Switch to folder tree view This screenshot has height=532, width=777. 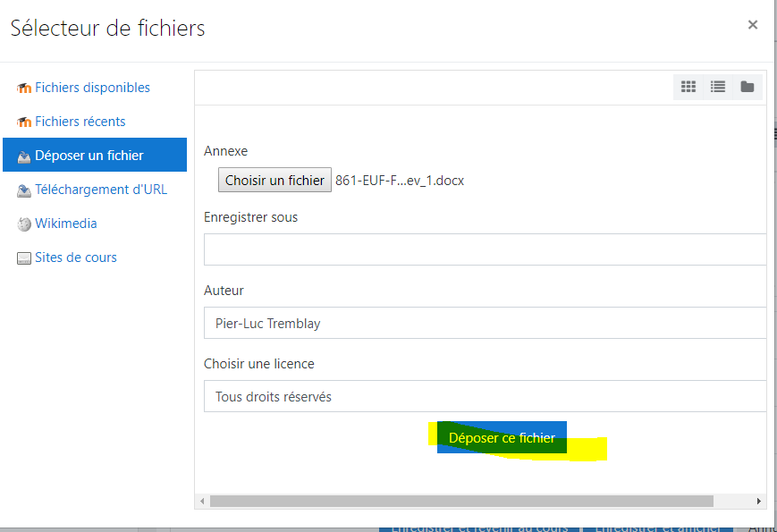(747, 87)
